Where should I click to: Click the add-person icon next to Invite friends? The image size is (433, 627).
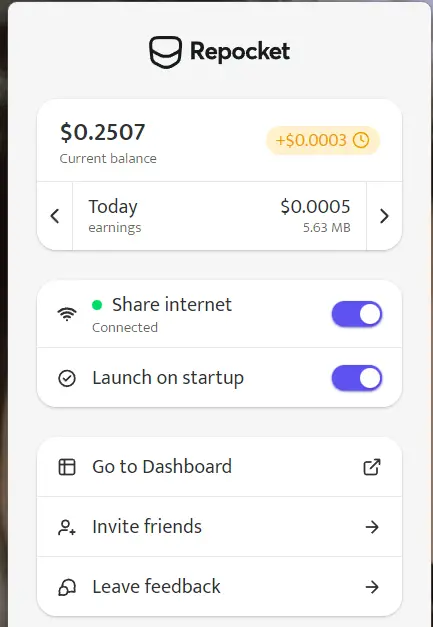[67, 527]
